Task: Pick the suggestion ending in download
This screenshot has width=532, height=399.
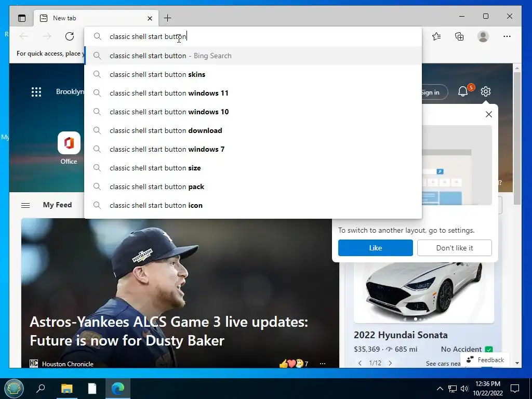Action: pyautogui.click(x=253, y=130)
